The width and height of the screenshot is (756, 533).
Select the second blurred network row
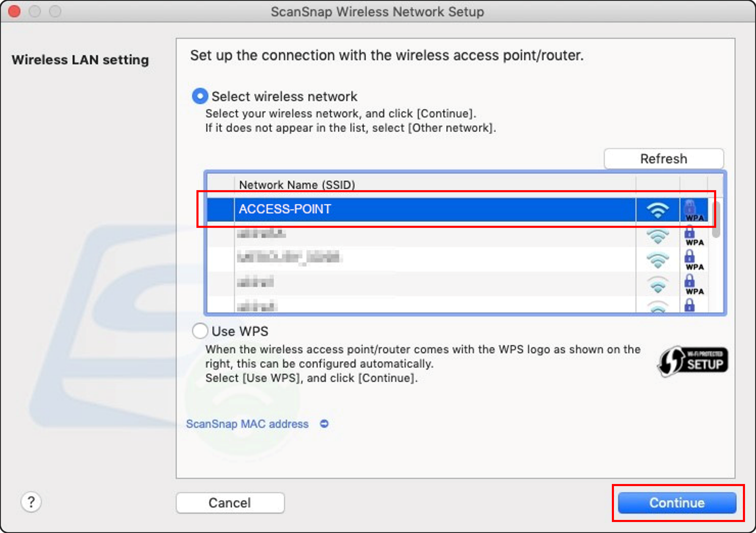tap(457, 234)
